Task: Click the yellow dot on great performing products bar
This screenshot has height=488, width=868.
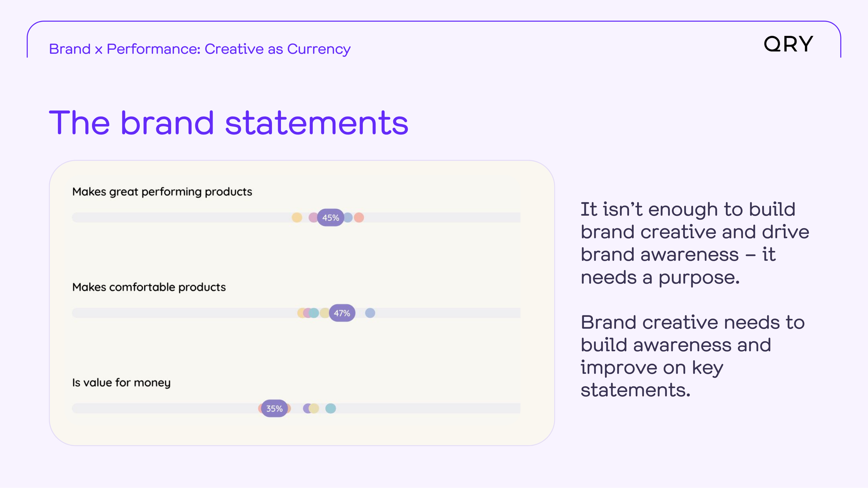Action: point(297,218)
